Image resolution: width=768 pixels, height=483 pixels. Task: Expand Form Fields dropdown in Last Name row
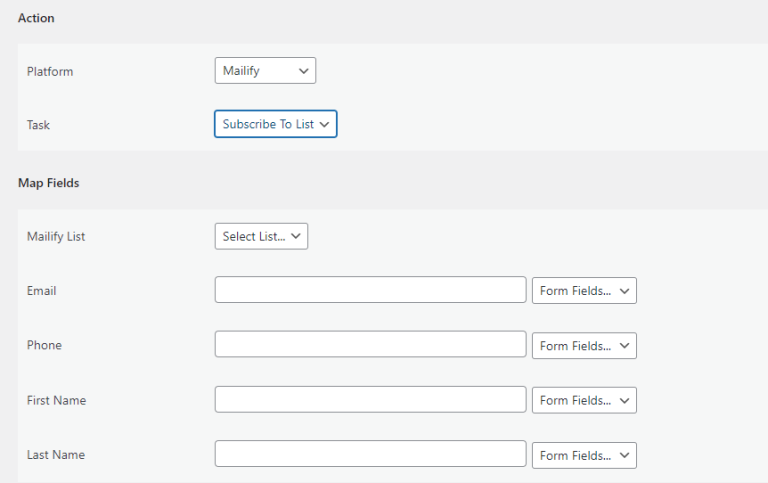[x=584, y=455]
